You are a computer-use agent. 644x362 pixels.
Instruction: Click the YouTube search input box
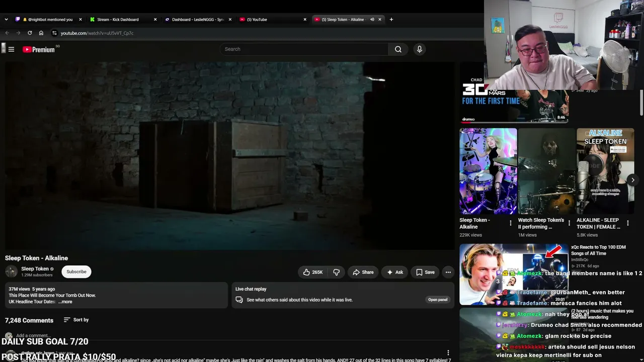pyautogui.click(x=304, y=49)
